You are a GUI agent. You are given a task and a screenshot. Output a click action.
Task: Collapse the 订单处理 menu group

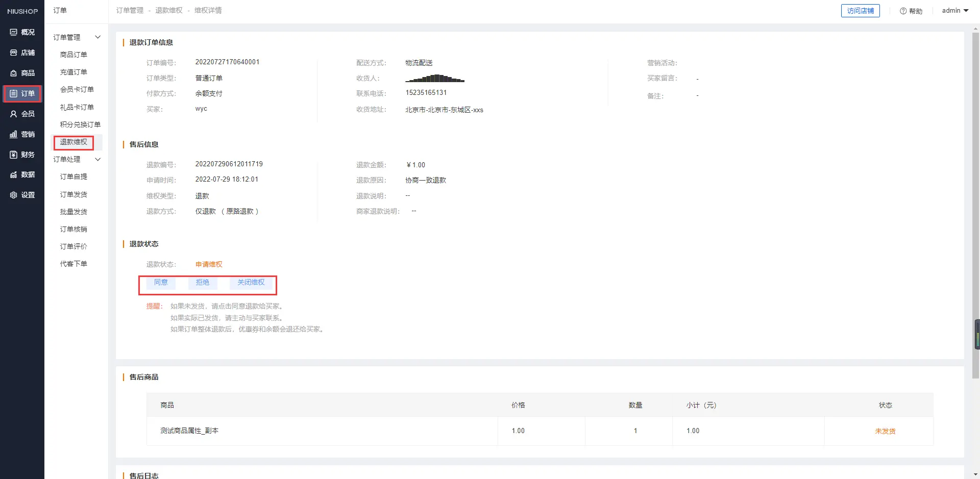point(97,159)
